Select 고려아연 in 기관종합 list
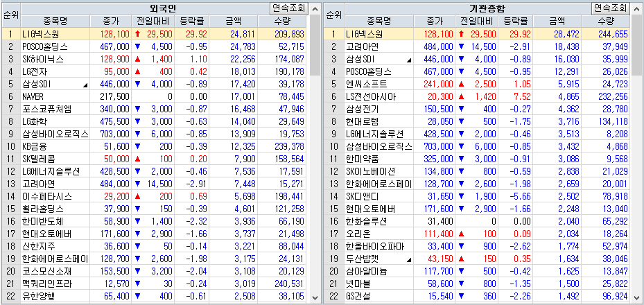Viewport: 644px width, 305px height. [363, 46]
